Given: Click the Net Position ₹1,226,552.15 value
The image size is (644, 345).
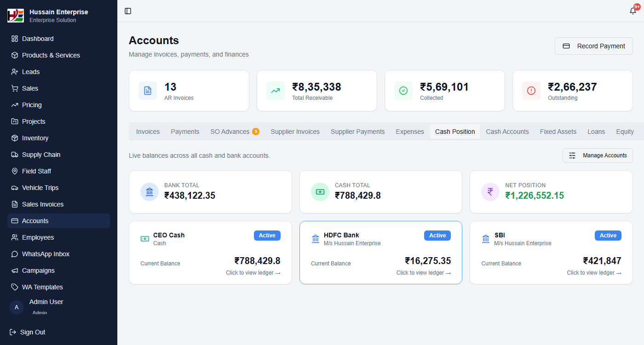Looking at the screenshot, I should [x=535, y=195].
